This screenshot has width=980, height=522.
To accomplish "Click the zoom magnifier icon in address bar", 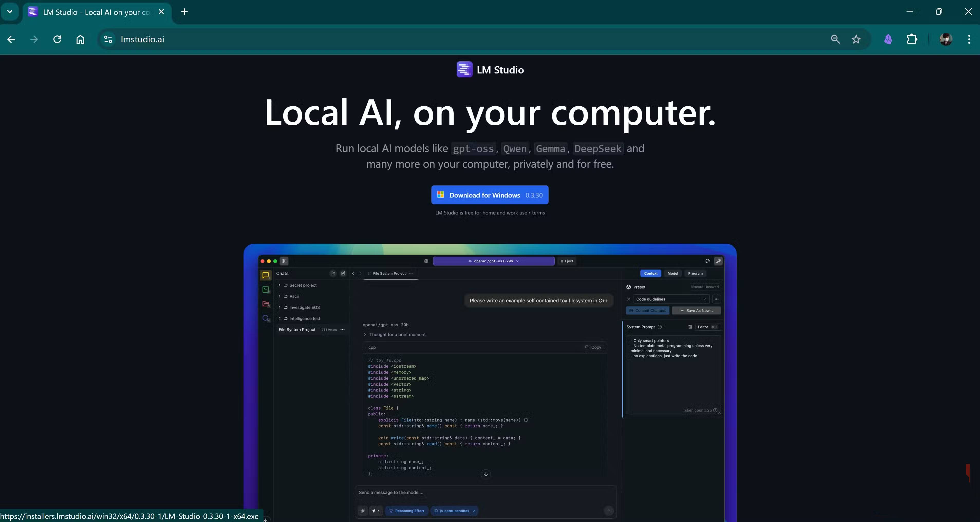I will click(835, 39).
